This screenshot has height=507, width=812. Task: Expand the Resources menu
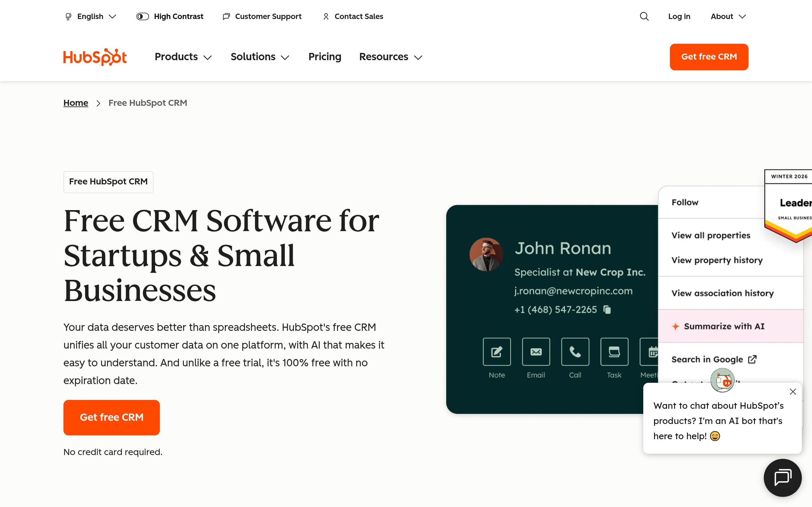(390, 57)
